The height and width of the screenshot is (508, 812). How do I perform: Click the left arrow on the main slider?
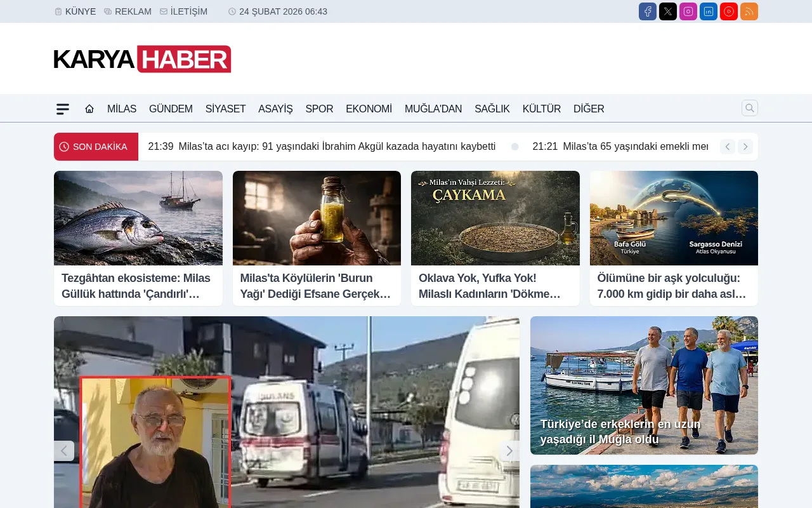pos(64,451)
